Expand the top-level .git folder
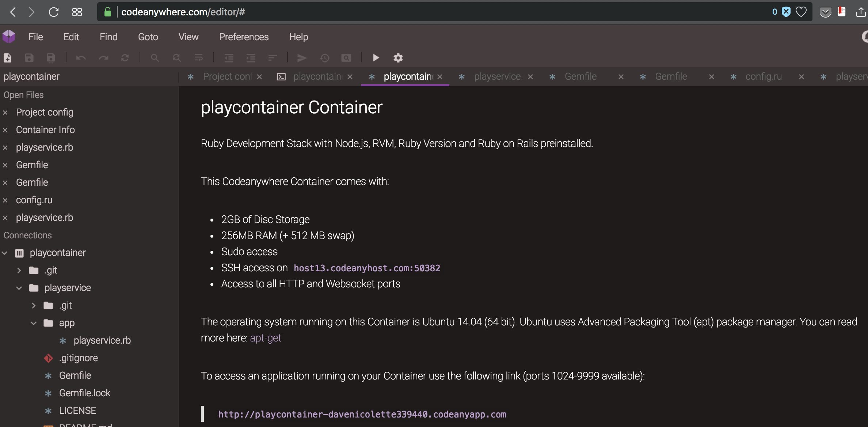 (x=19, y=270)
